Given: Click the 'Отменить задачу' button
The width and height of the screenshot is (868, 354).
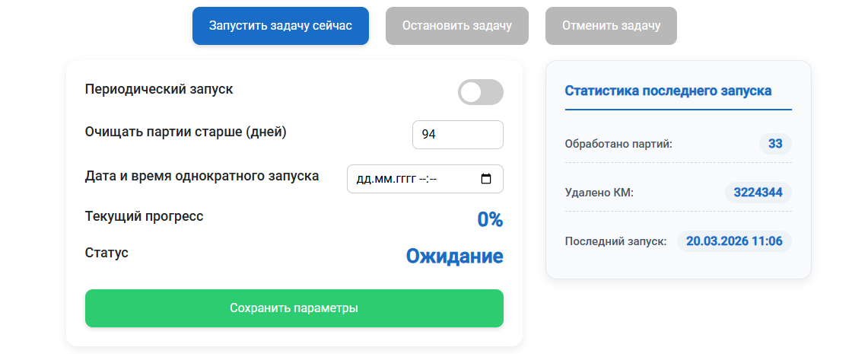Looking at the screenshot, I should (611, 26).
